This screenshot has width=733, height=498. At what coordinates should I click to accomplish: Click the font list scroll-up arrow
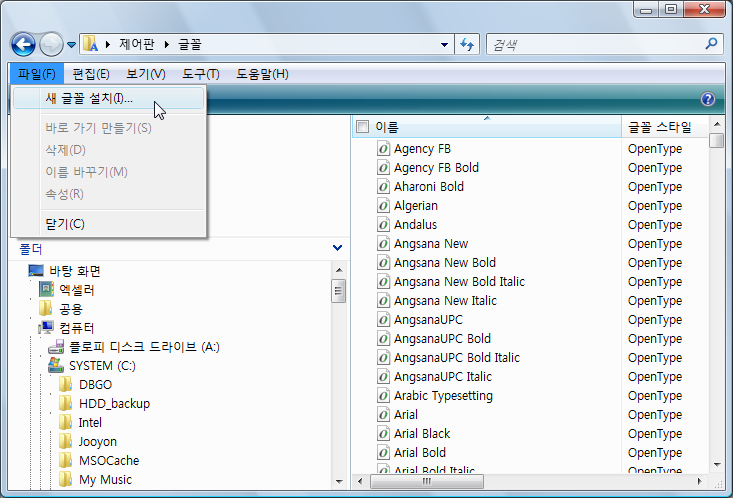[x=717, y=124]
